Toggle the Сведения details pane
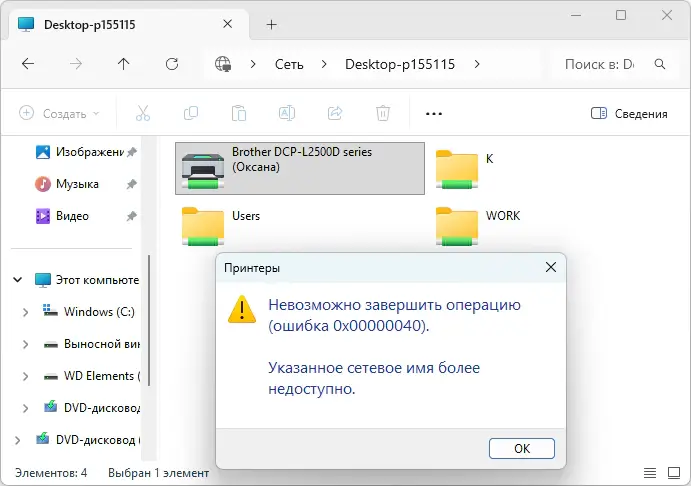 pos(629,114)
